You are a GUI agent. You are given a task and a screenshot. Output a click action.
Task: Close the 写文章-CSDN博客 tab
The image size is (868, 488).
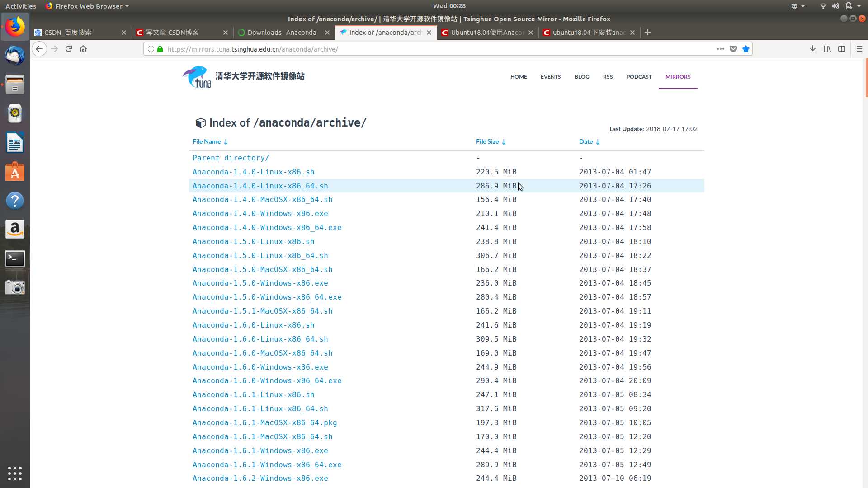pyautogui.click(x=226, y=33)
